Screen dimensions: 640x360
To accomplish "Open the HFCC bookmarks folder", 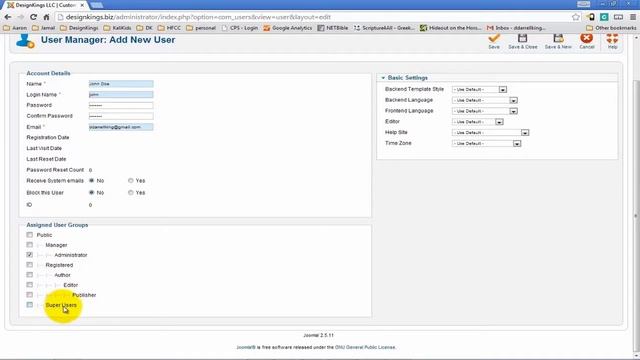I will (x=169, y=28).
